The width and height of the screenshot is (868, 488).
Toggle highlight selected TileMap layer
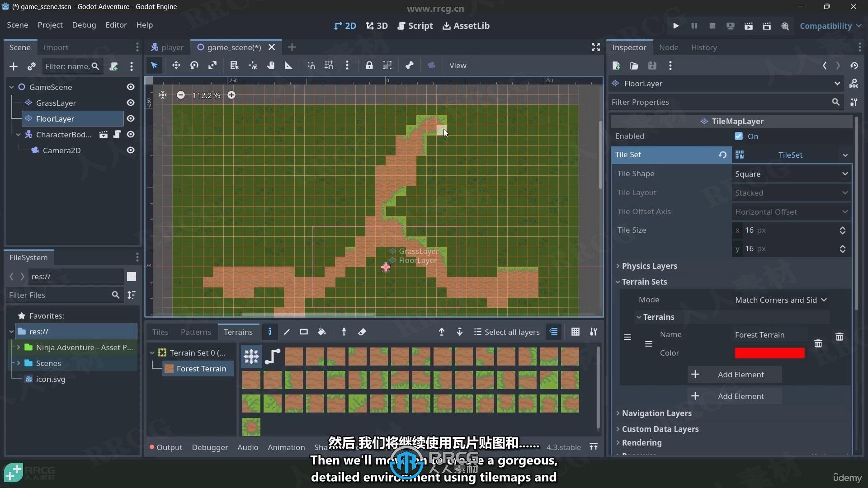pos(554,332)
